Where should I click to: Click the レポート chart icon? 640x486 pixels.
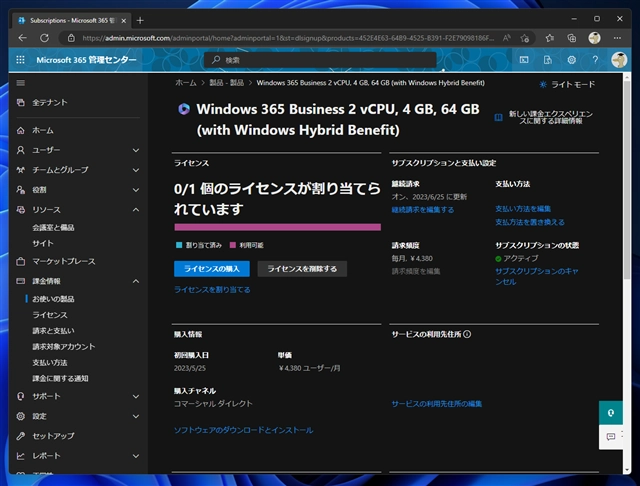20,456
